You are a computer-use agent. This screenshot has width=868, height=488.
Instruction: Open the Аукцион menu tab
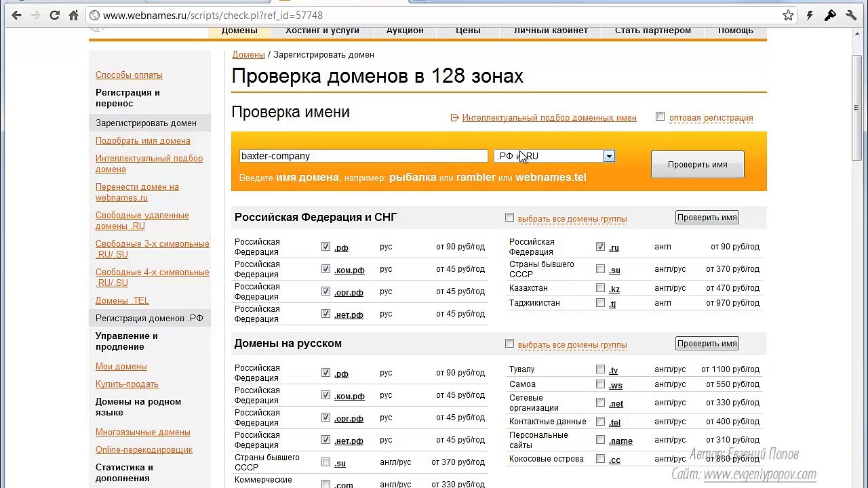pyautogui.click(x=405, y=31)
